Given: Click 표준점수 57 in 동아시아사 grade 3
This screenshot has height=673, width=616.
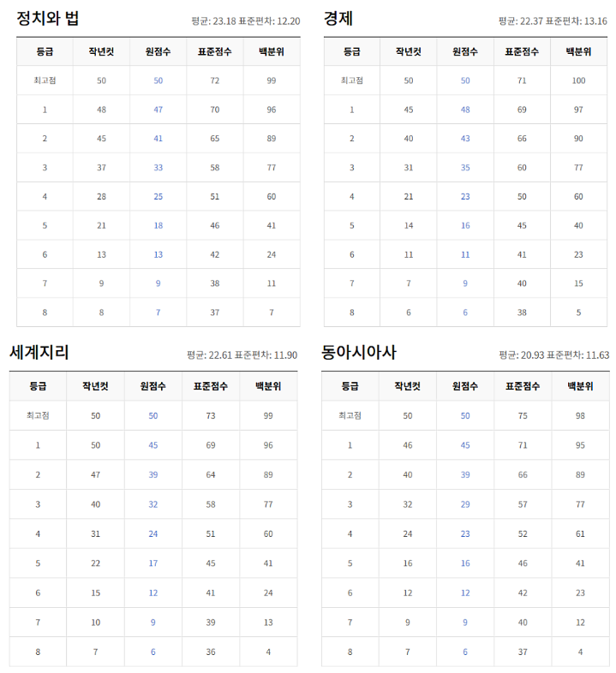Looking at the screenshot, I should (523, 504).
